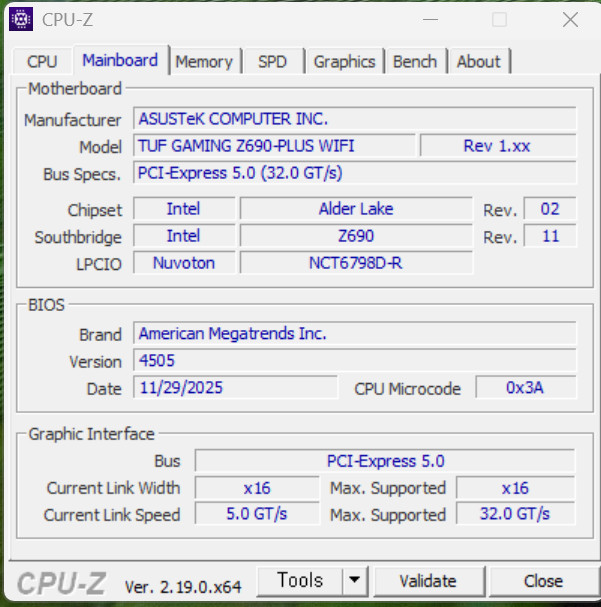Screen dimensions: 601x607
Task: Open the Memory tab
Action: (204, 62)
